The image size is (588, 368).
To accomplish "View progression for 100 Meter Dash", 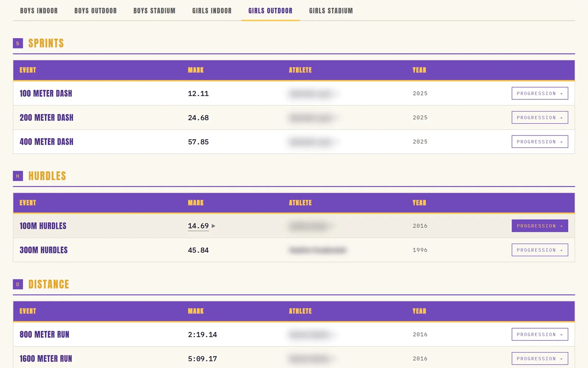I will 539,93.
